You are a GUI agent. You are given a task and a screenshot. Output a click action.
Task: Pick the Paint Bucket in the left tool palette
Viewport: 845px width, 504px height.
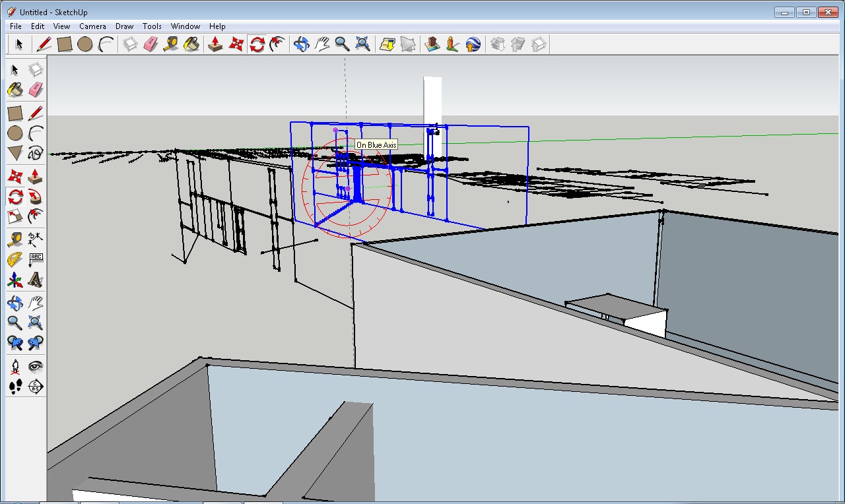pyautogui.click(x=15, y=90)
